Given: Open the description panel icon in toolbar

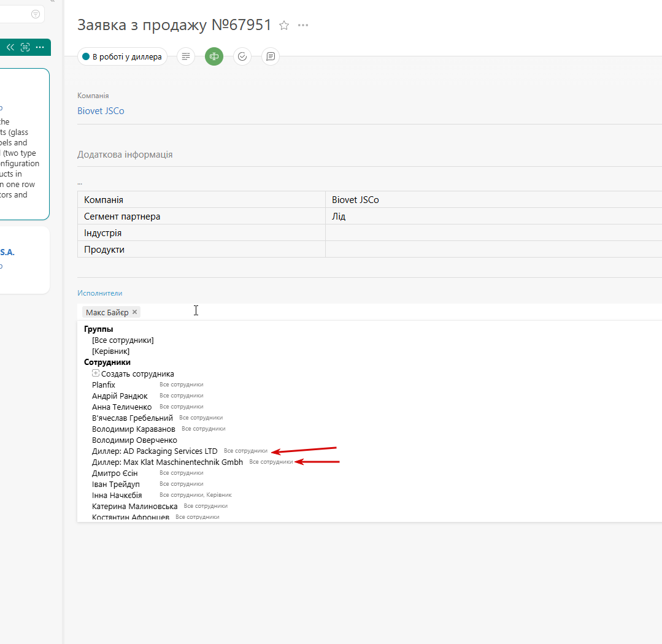Looking at the screenshot, I should pos(186,56).
